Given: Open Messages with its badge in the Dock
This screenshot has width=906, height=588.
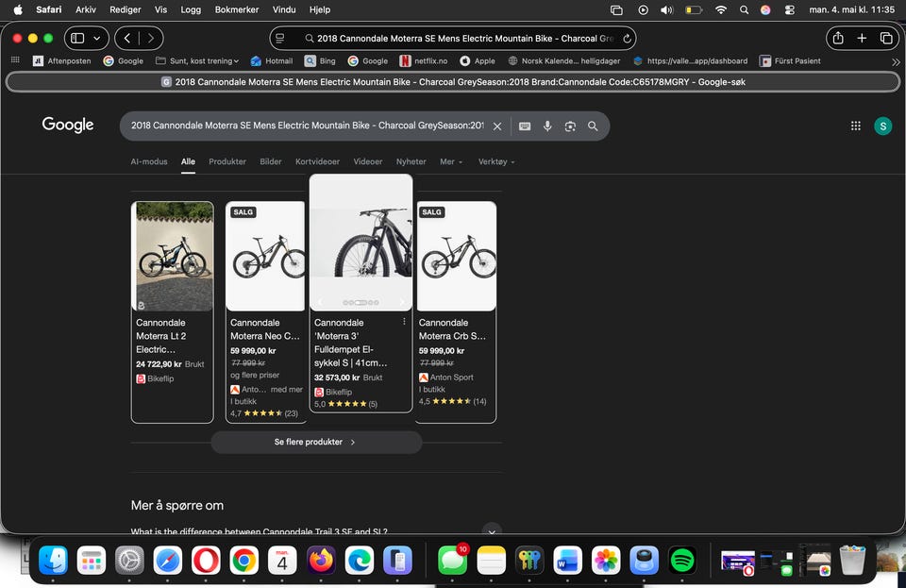Looking at the screenshot, I should (452, 561).
